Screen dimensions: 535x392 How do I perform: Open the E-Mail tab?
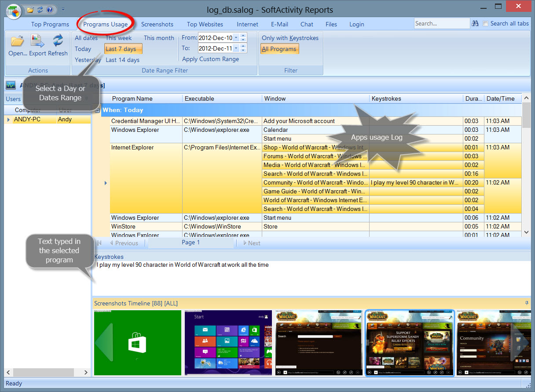(x=279, y=24)
